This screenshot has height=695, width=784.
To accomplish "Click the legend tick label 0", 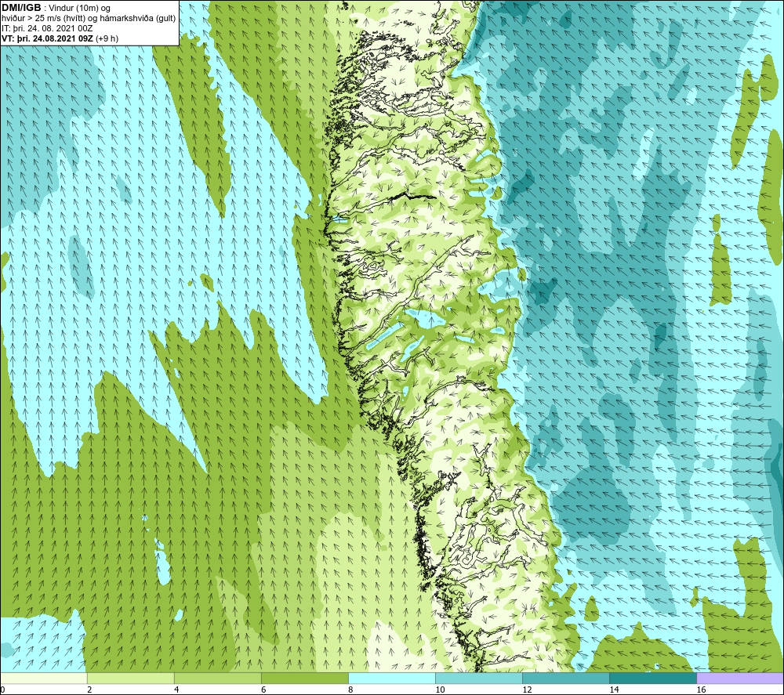I will [x=2, y=690].
